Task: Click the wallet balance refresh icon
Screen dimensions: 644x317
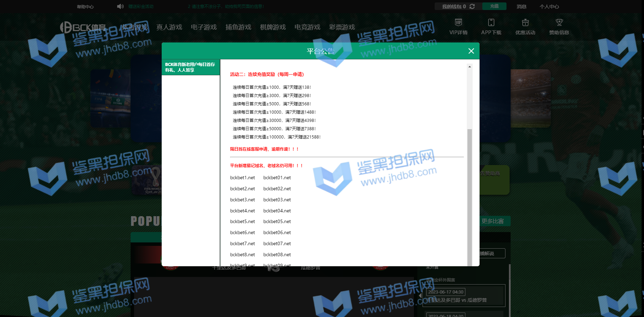Action: click(472, 7)
